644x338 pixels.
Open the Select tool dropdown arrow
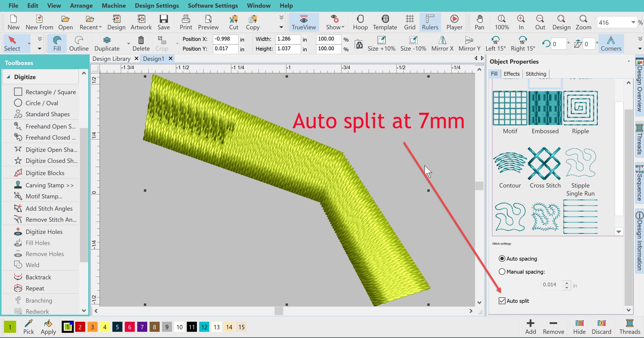pyautogui.click(x=29, y=44)
